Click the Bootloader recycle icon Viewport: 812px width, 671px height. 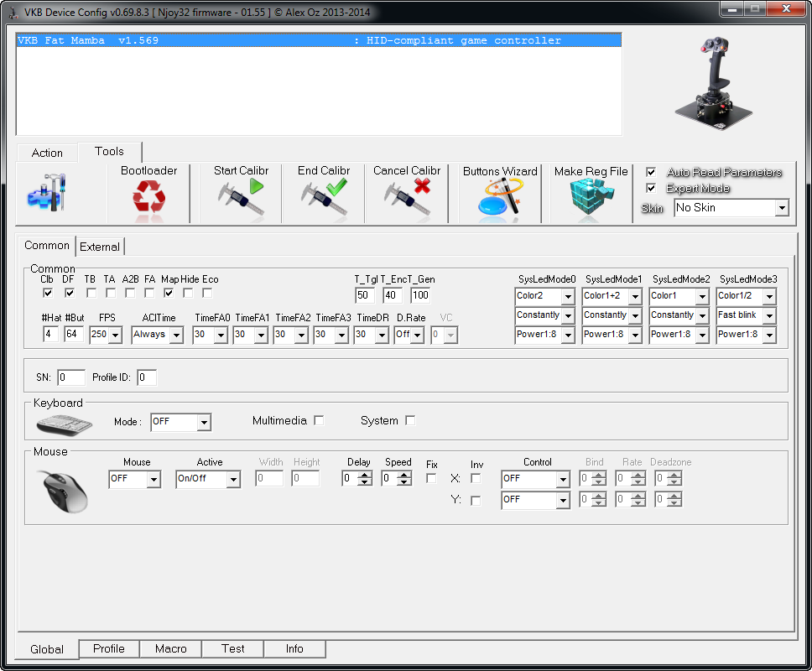click(148, 196)
